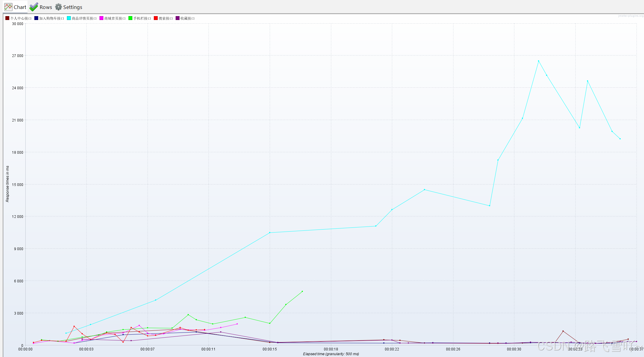Viewport: 644px width, 357px height.
Task: Click cyan 商品详情页接口 legend swatch
Action: [69, 18]
